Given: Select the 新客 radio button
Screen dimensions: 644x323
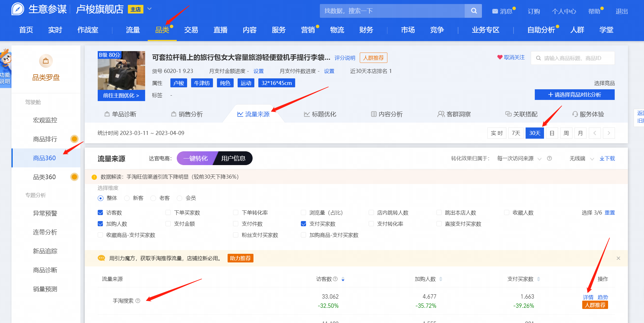Looking at the screenshot, I should (x=127, y=198).
